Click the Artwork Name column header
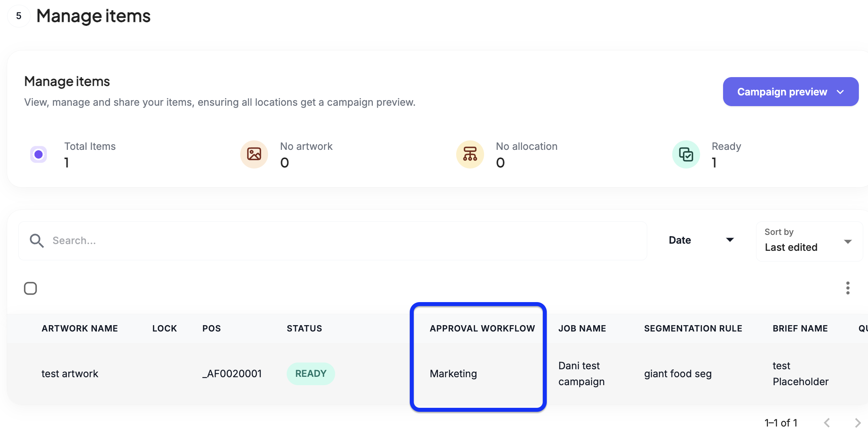The image size is (868, 442). pyautogui.click(x=80, y=328)
